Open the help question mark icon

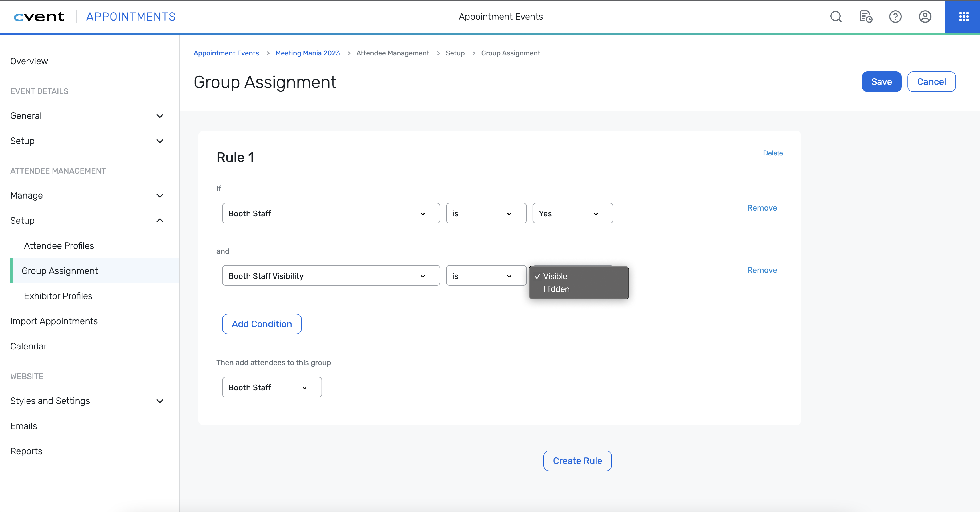pyautogui.click(x=895, y=17)
